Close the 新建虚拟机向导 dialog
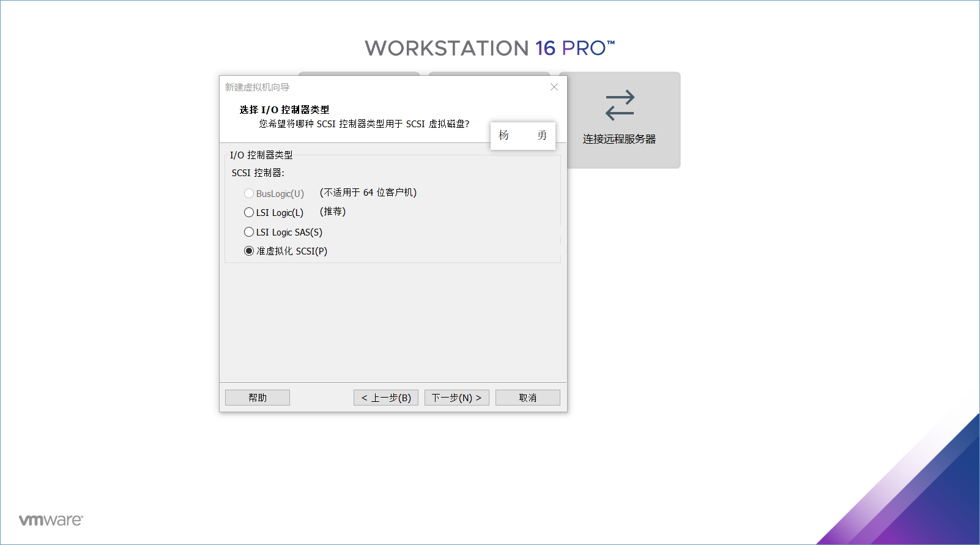The width and height of the screenshot is (980, 545). [x=554, y=87]
